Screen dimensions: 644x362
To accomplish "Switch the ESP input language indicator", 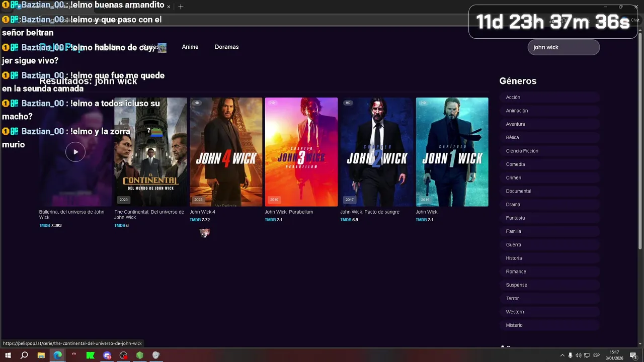I will (597, 355).
